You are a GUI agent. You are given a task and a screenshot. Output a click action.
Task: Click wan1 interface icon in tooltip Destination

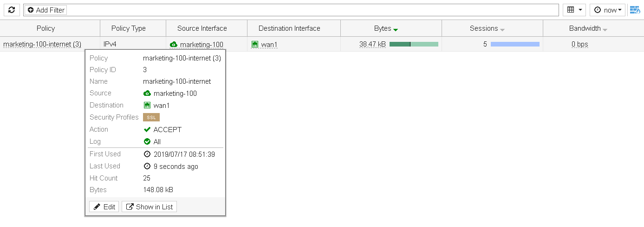pyautogui.click(x=147, y=105)
